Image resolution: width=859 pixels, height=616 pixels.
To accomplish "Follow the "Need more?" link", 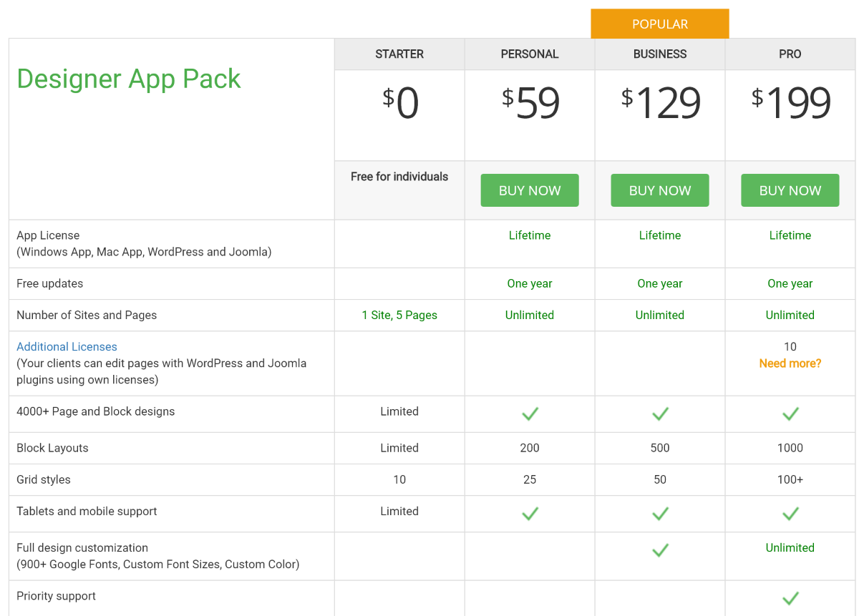I will pos(790,363).
